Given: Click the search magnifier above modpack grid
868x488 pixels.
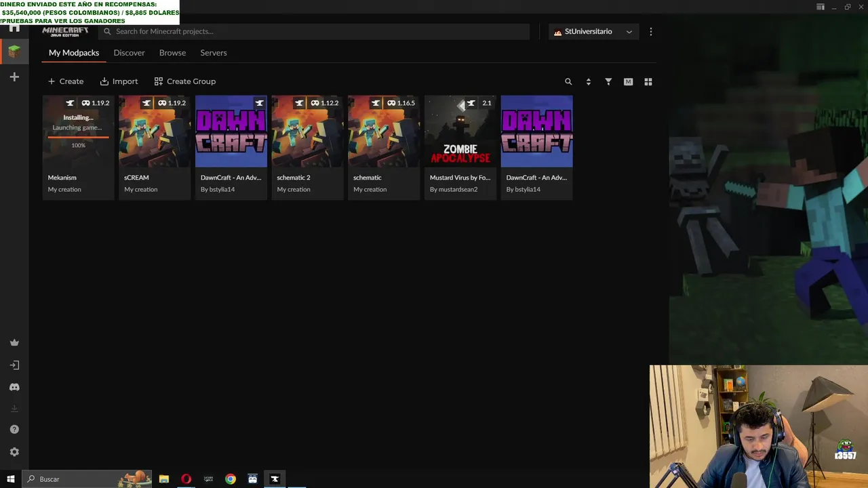Looking at the screenshot, I should click(x=568, y=81).
